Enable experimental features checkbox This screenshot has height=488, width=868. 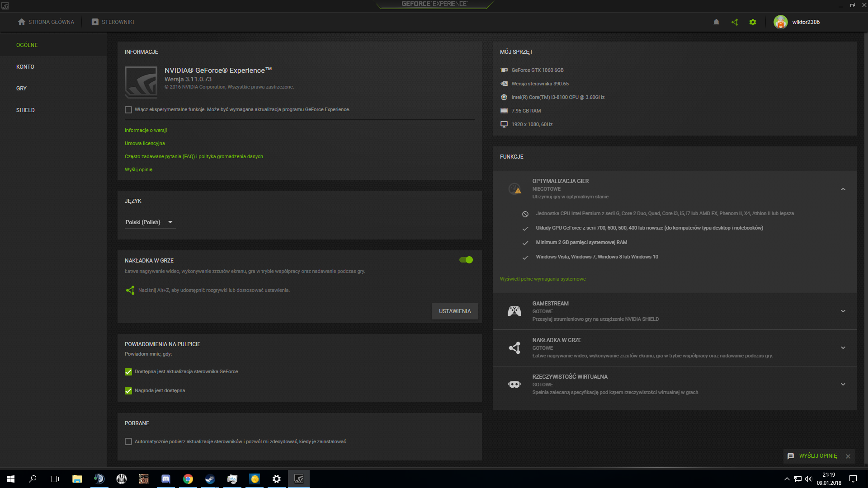tap(128, 110)
